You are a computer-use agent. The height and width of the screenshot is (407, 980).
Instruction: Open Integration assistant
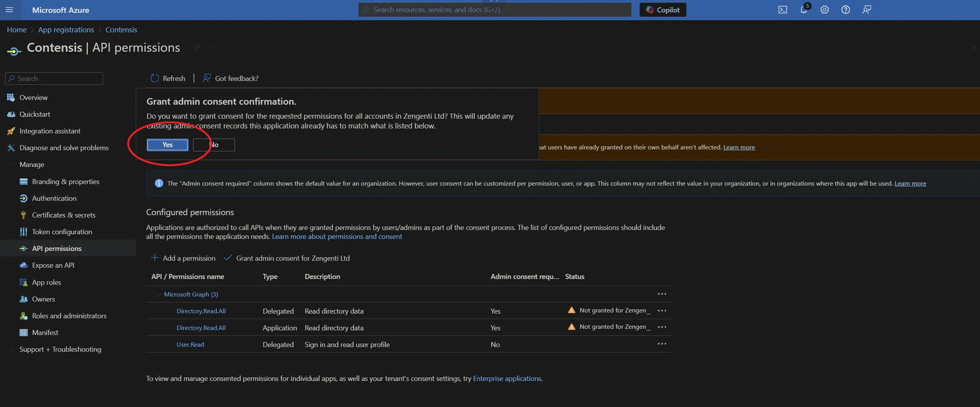click(50, 131)
